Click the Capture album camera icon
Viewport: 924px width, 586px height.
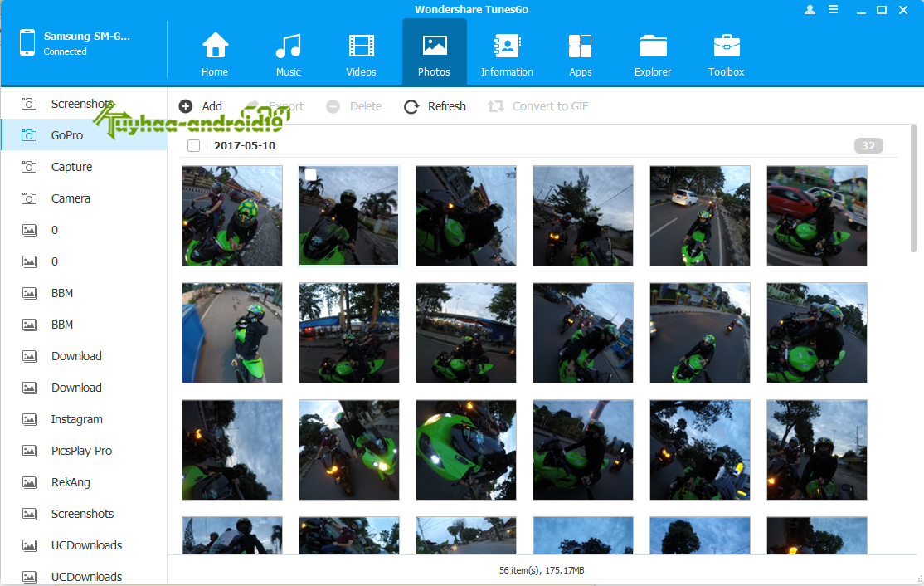click(29, 167)
